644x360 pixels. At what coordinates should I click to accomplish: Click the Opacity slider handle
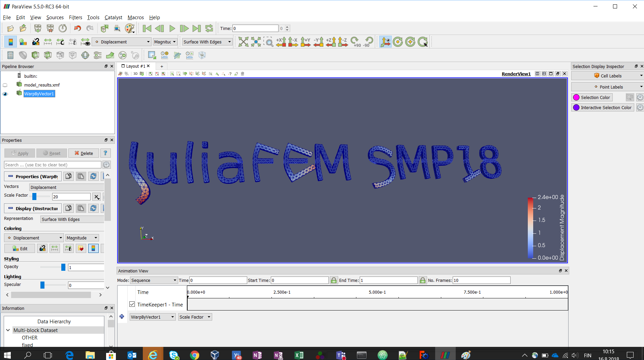(63, 267)
